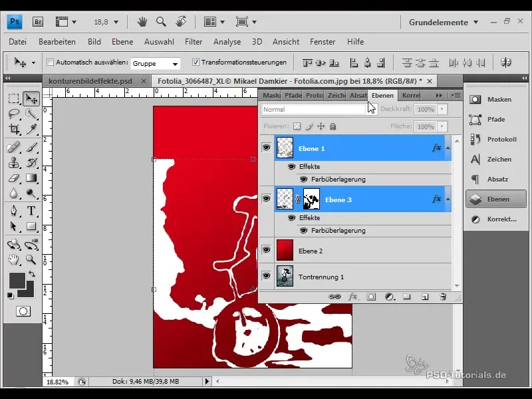Open Fläche fill slider arrow
This screenshot has height=399, width=532.
[442, 126]
